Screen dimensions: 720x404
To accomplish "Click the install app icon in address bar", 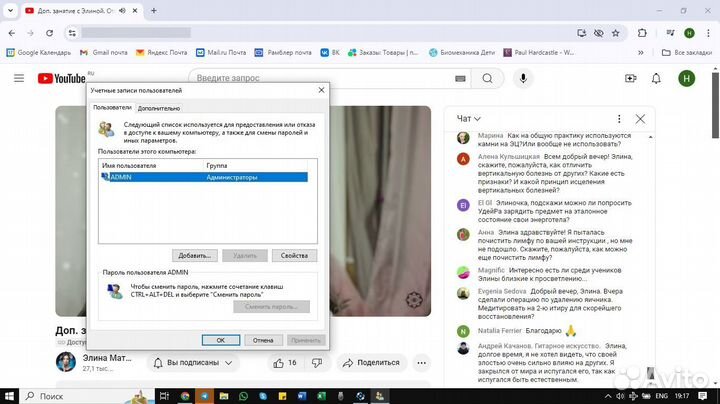I will pos(581,33).
